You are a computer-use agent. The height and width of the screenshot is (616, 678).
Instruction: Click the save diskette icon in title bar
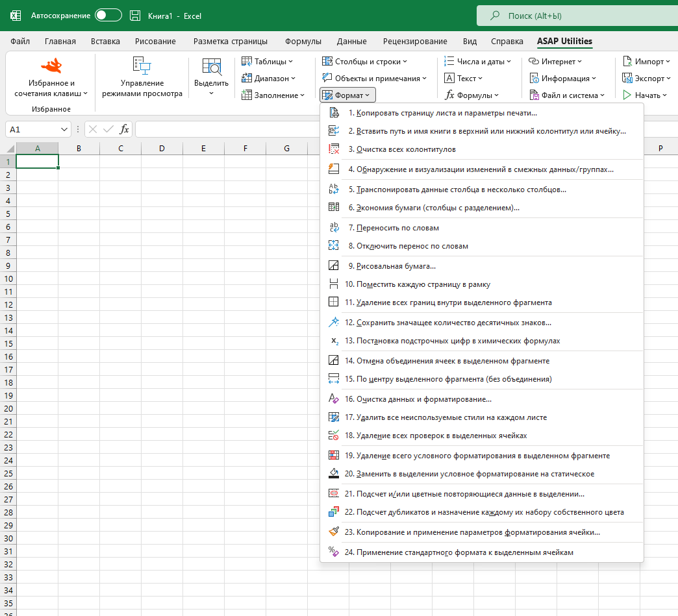135,16
